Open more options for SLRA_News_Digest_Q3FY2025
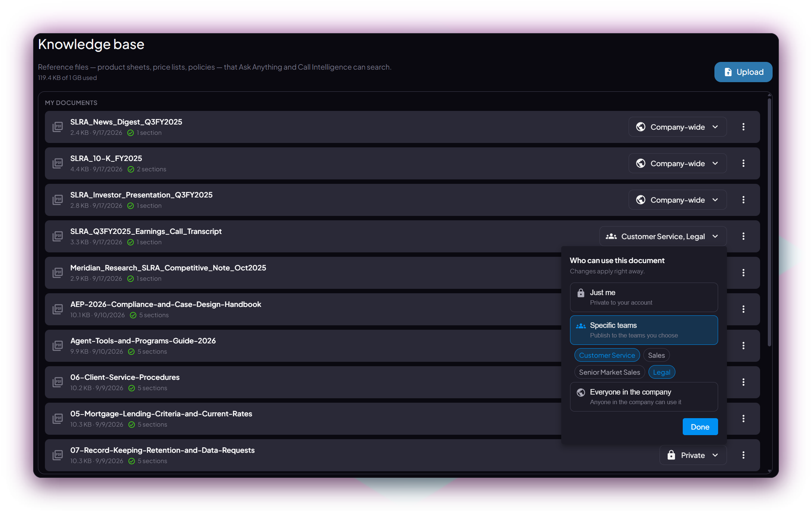The width and height of the screenshot is (812, 511). pyautogui.click(x=743, y=127)
